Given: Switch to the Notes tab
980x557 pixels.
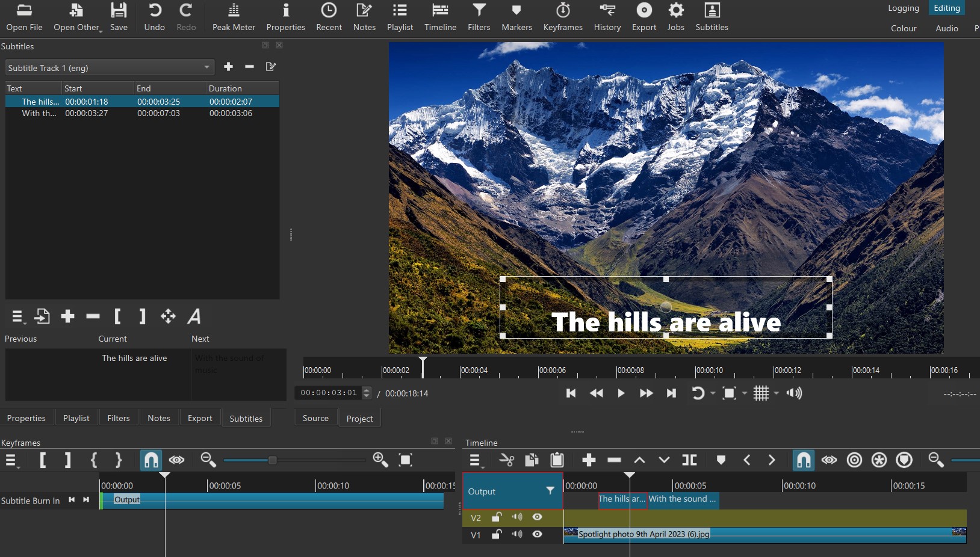Looking at the screenshot, I should pyautogui.click(x=159, y=418).
